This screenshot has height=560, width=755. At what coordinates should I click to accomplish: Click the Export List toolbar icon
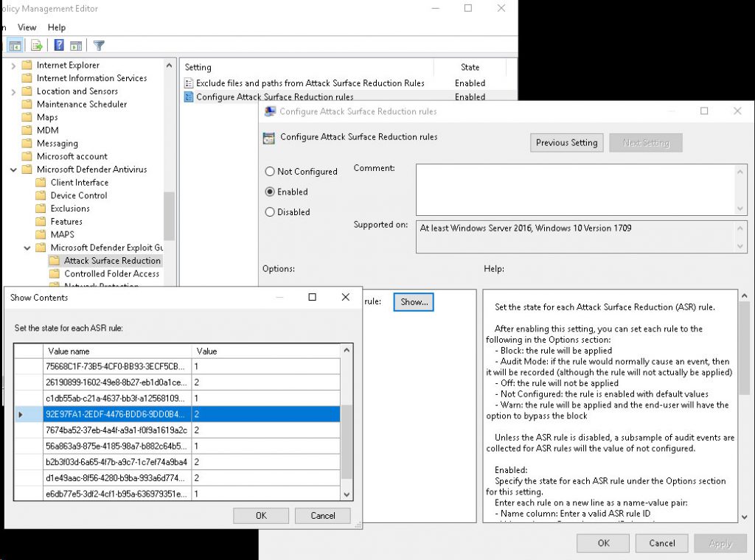37,46
